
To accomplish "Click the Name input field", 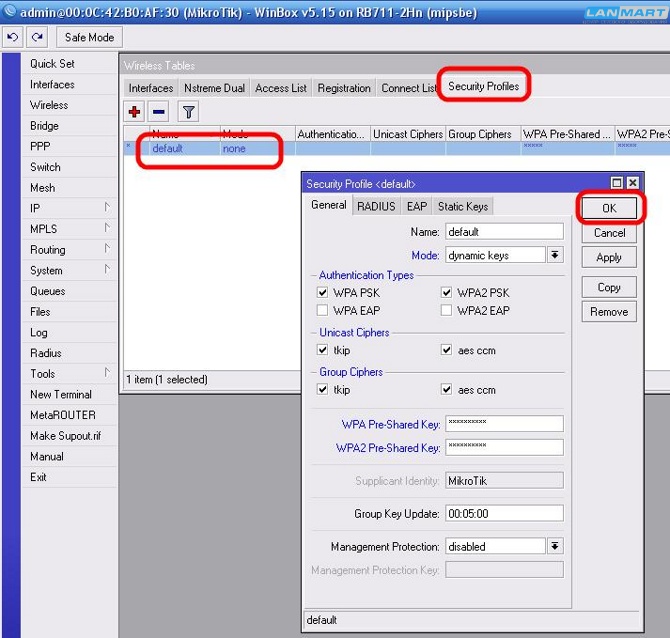I will 504,232.
